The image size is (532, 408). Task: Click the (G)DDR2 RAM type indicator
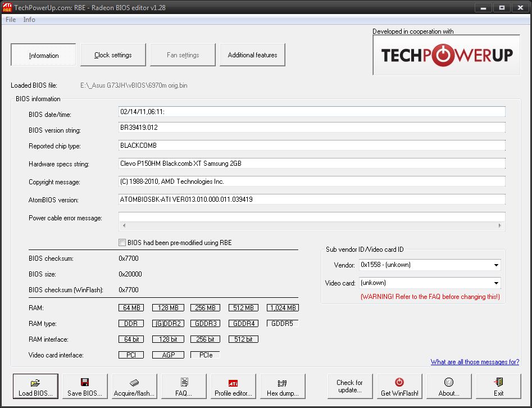click(168, 324)
